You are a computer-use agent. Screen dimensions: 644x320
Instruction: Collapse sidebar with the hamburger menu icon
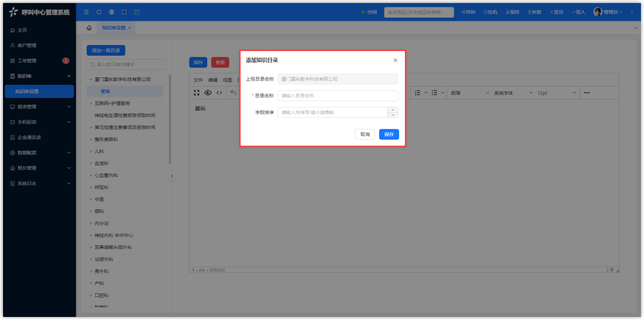[86, 12]
